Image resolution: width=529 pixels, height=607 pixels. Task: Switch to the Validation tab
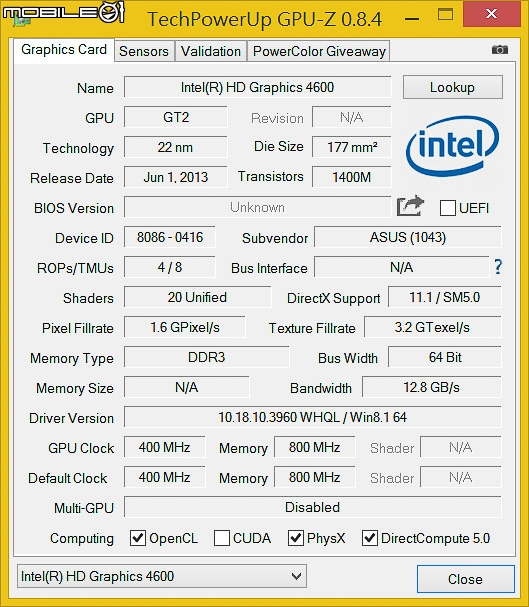point(211,51)
